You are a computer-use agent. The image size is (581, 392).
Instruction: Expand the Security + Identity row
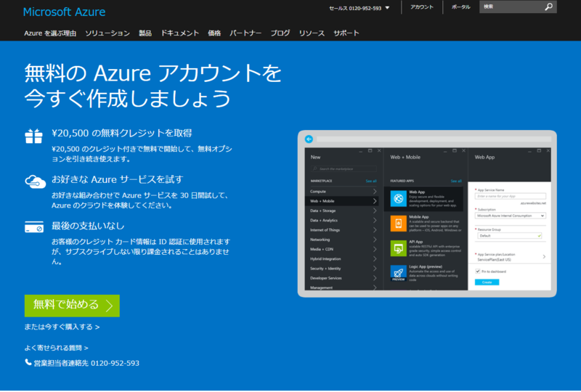[343, 269]
